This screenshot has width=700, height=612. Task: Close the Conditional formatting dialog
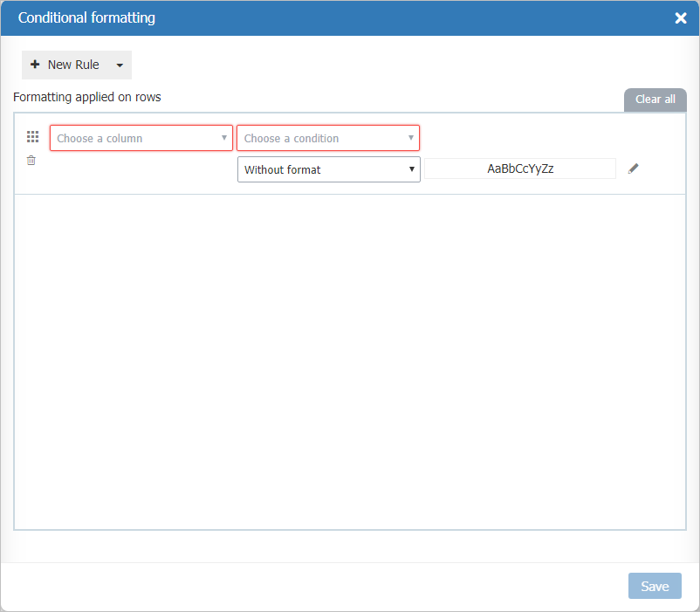coord(681,18)
